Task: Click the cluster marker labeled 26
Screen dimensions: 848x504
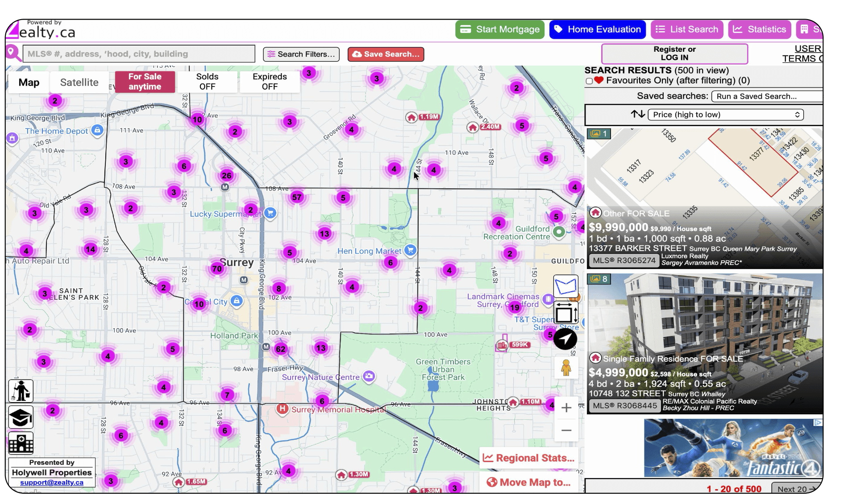Action: coord(226,175)
